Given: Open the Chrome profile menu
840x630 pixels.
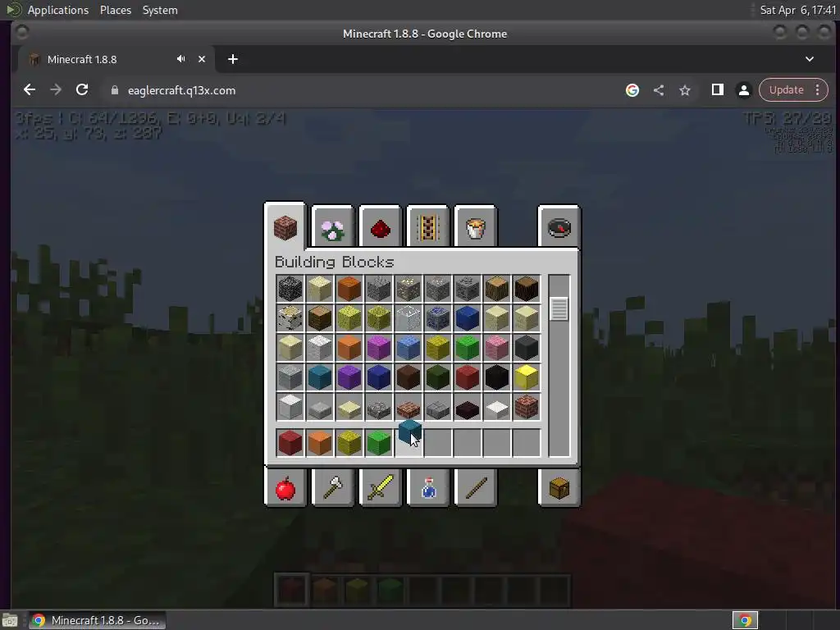Looking at the screenshot, I should tap(743, 90).
